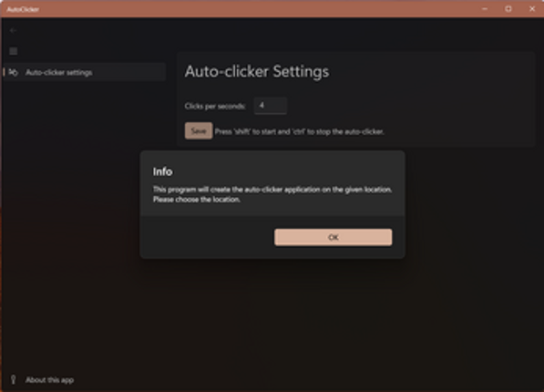
Task: Click the 'Press shift to start' hint text
Action: pos(300,131)
